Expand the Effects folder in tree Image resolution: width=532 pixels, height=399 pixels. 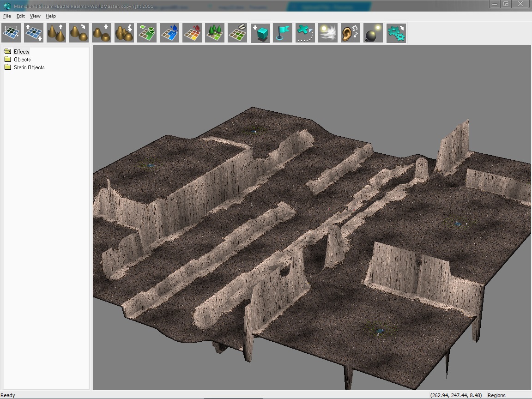[21, 51]
